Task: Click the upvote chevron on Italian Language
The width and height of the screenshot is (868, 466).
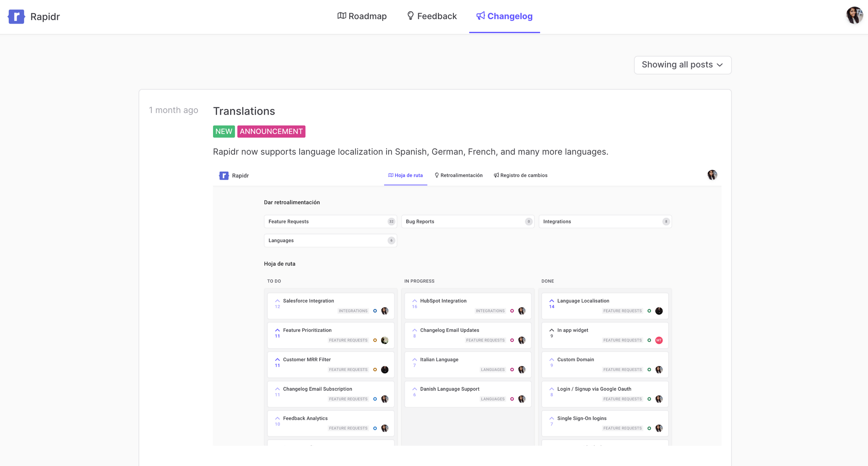Action: [414, 359]
